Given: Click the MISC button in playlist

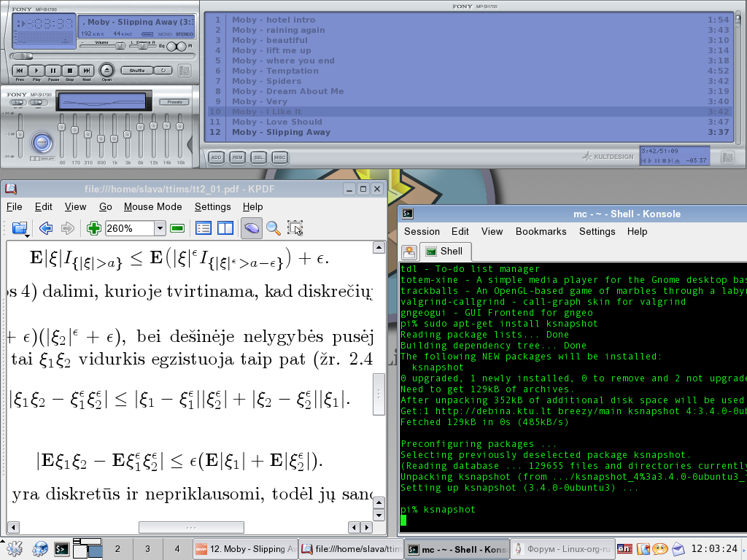Looking at the screenshot, I should [x=279, y=157].
